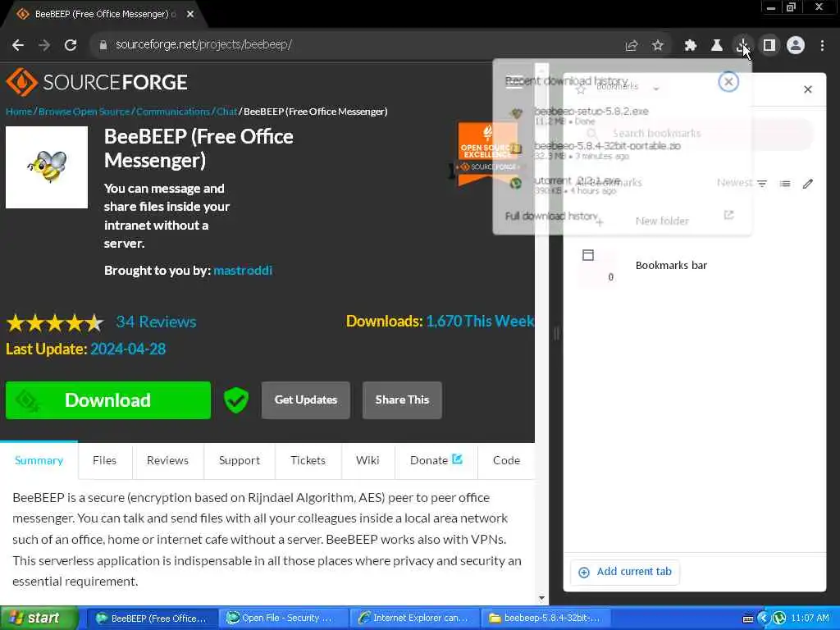Click the BeeBEEP Chrome taskbar button

pos(152,619)
